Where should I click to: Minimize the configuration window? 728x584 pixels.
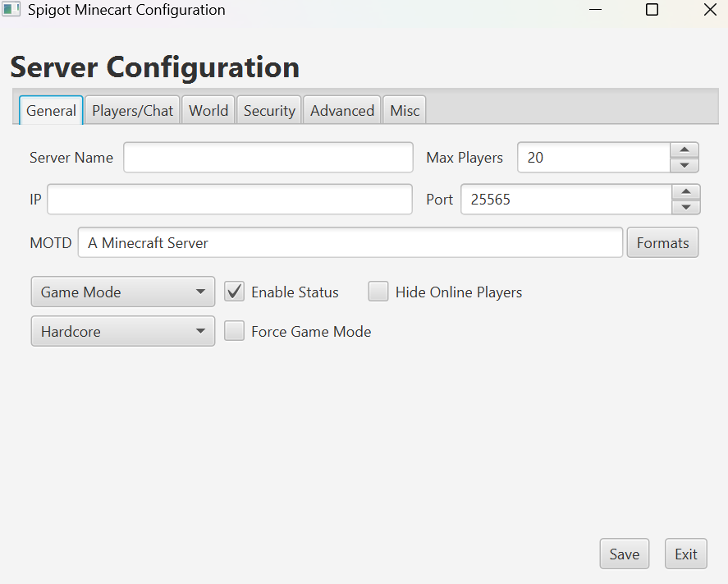(595, 9)
